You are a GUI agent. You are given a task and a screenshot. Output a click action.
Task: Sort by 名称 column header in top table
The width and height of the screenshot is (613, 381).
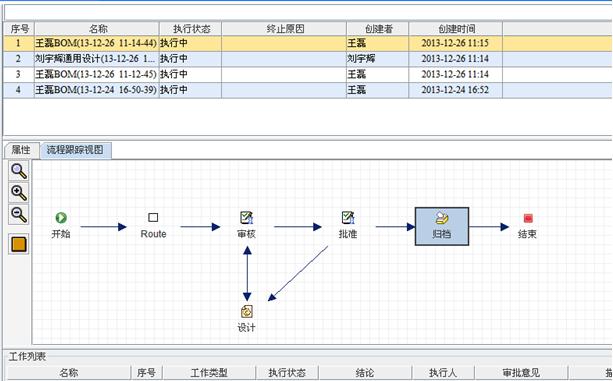click(97, 29)
